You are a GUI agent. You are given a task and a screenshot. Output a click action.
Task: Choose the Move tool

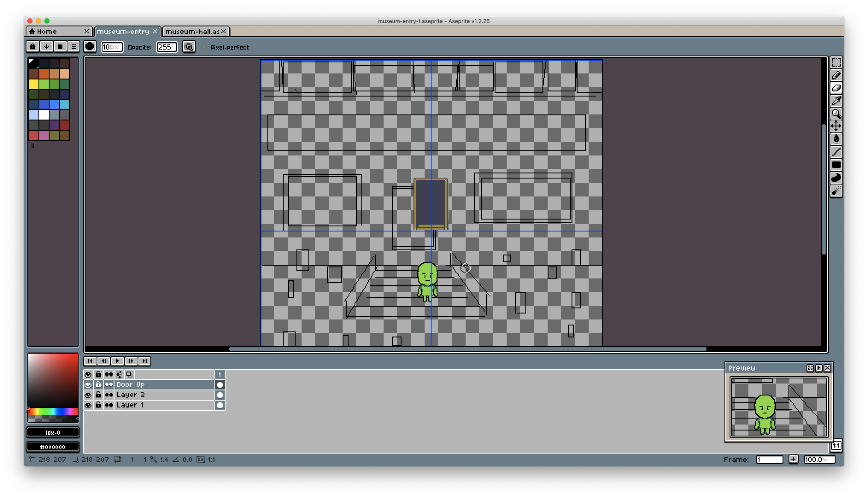[836, 126]
